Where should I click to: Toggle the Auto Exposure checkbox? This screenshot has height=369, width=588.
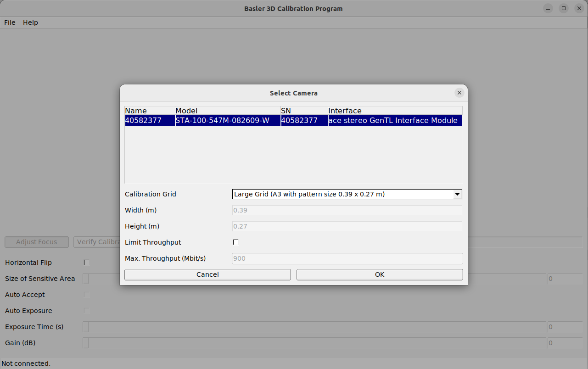pyautogui.click(x=86, y=311)
